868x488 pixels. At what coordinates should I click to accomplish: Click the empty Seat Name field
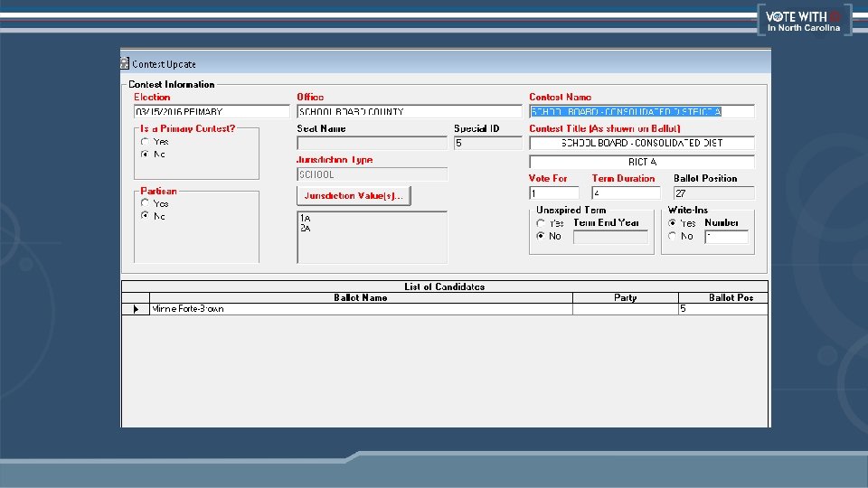pos(372,144)
